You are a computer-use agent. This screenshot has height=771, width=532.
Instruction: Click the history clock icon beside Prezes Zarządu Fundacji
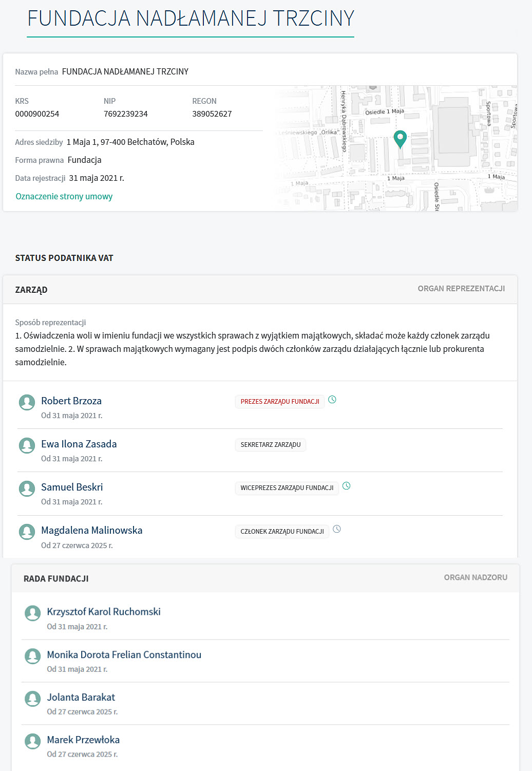[332, 400]
